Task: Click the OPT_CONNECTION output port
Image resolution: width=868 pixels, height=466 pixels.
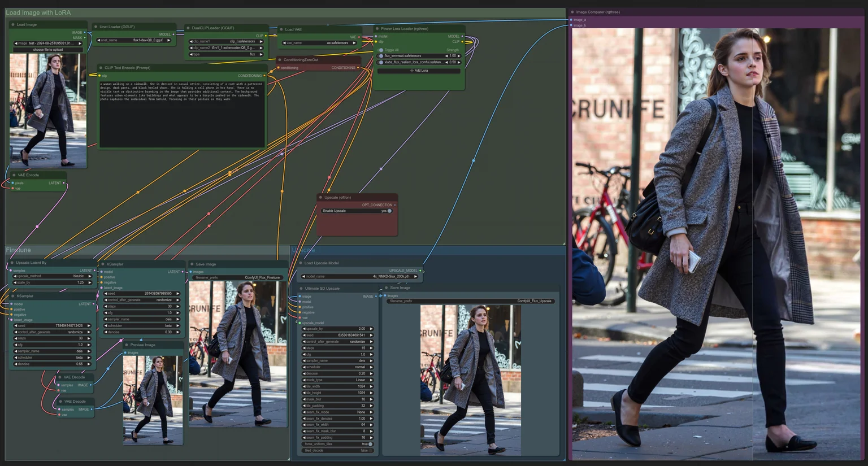Action: tap(395, 205)
